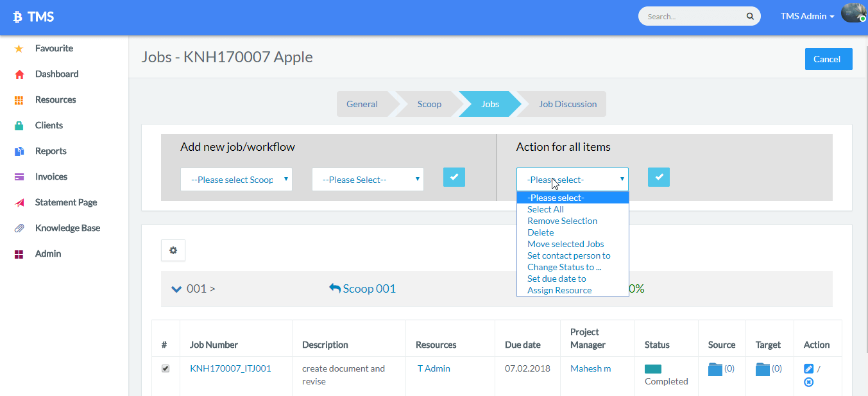
Task: Choose Select All option
Action: click(573, 209)
